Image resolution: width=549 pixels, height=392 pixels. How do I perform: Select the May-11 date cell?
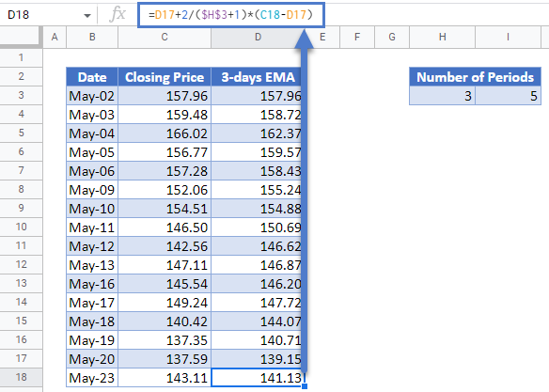tap(92, 227)
